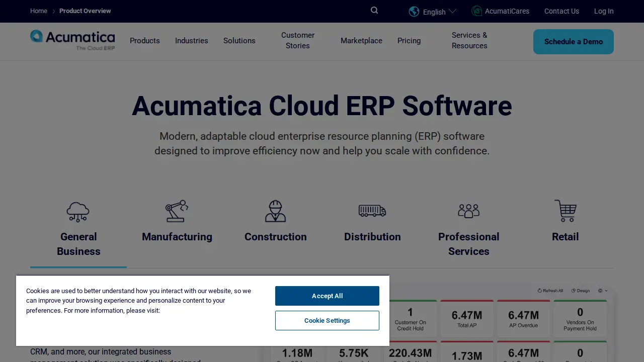Open the AcumatiCares link
Viewport: 644px width, 362px height.
click(507, 11)
